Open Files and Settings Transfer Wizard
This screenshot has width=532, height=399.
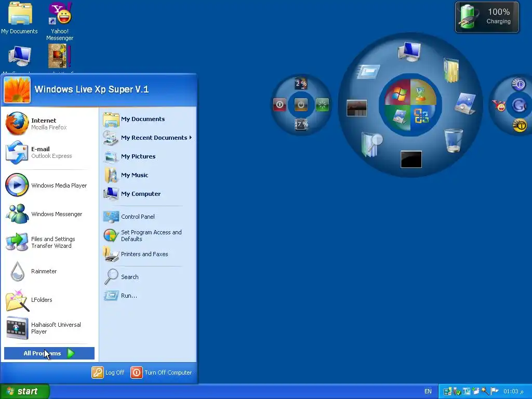click(49, 242)
